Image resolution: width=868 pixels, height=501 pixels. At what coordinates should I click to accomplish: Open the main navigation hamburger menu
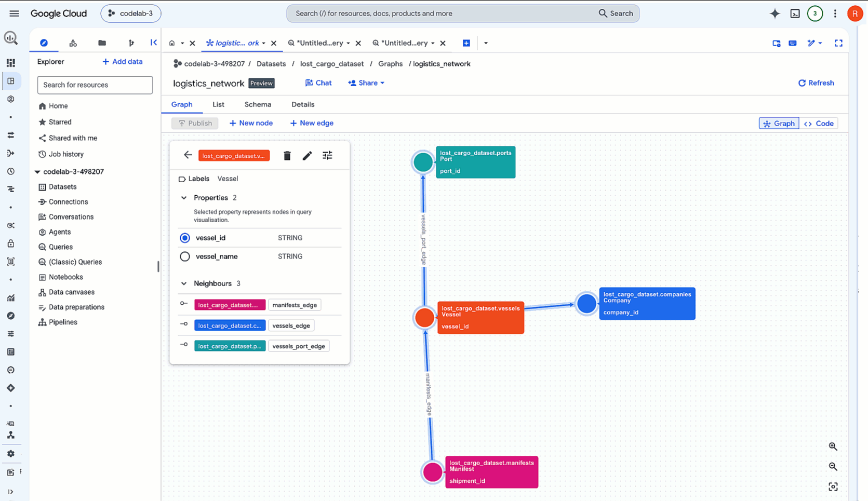click(14, 13)
